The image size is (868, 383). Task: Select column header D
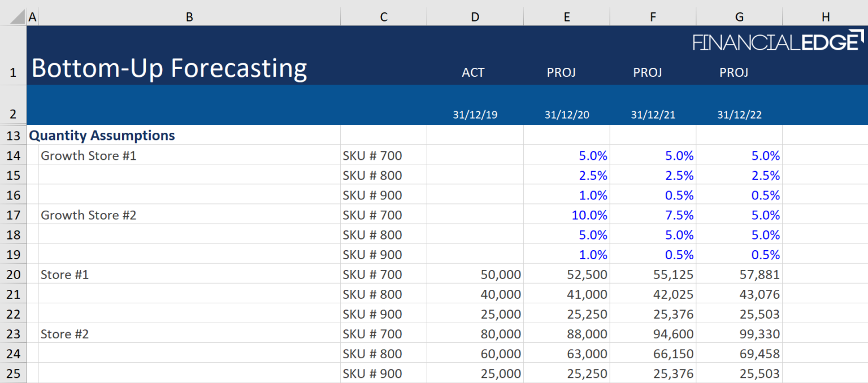tap(475, 16)
